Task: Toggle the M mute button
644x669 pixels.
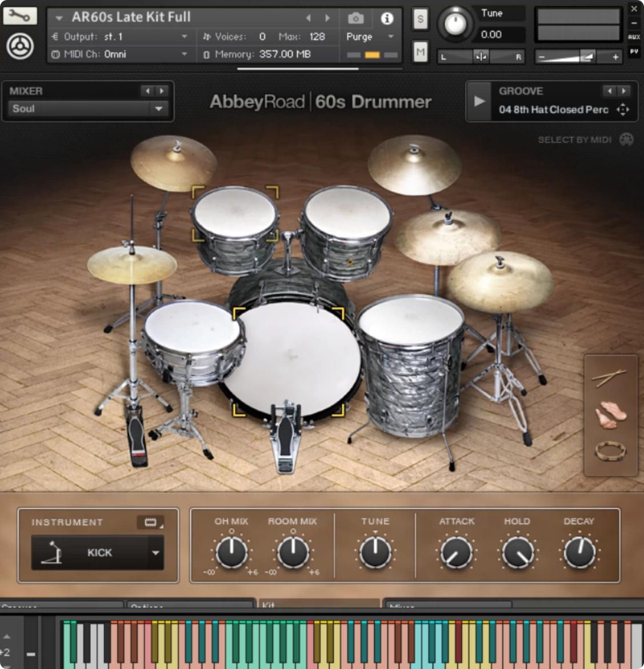Action: (420, 52)
